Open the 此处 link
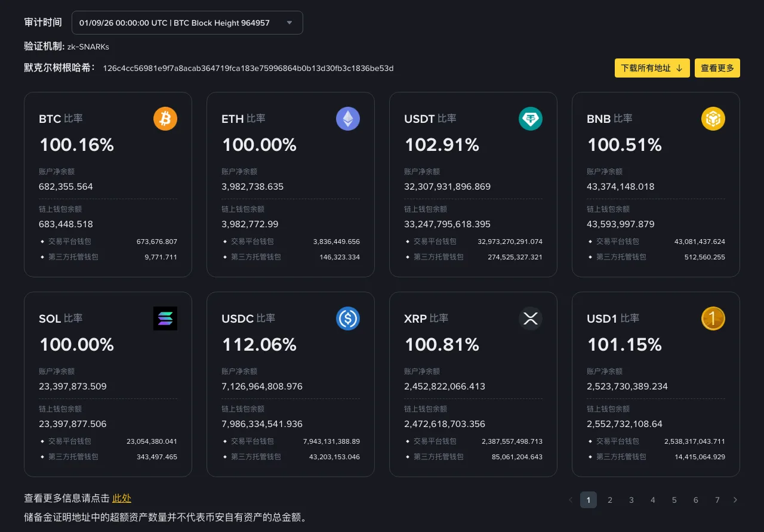The width and height of the screenshot is (764, 532). [x=122, y=499]
